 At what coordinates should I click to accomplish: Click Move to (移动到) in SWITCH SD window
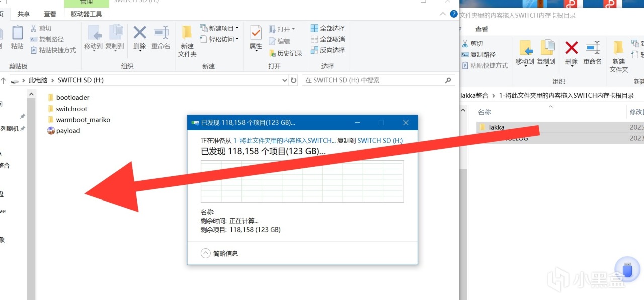93,37
